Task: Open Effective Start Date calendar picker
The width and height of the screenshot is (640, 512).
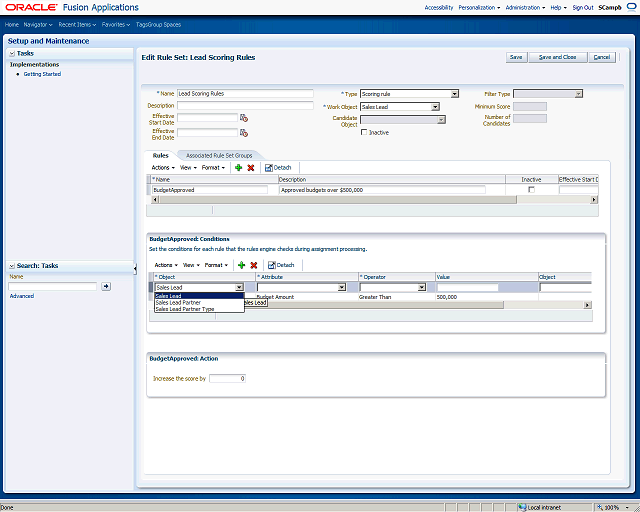Action: (x=244, y=118)
